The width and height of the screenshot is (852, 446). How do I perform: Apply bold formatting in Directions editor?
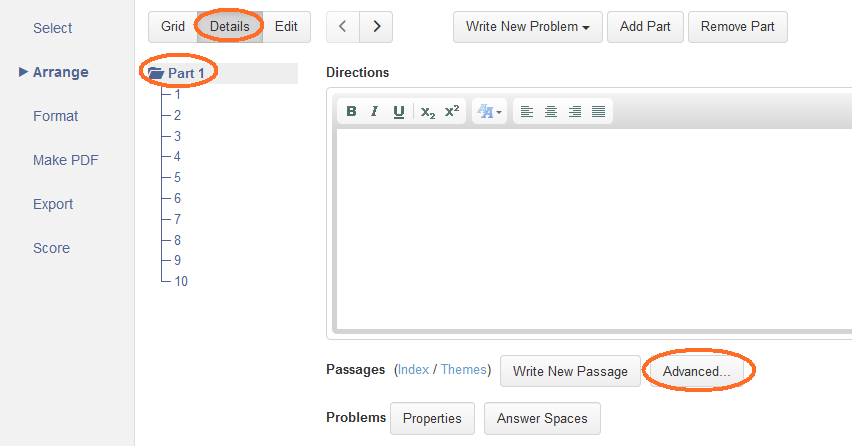352,111
